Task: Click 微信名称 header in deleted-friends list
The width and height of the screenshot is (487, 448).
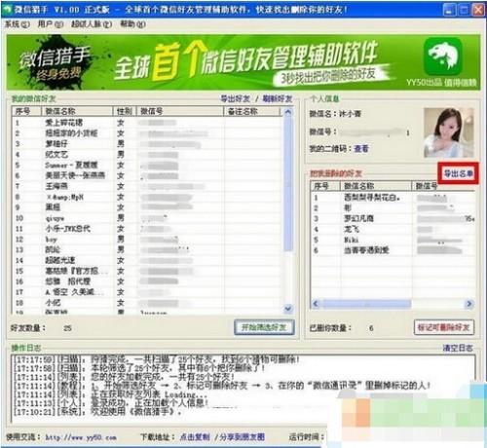Action: tap(376, 186)
